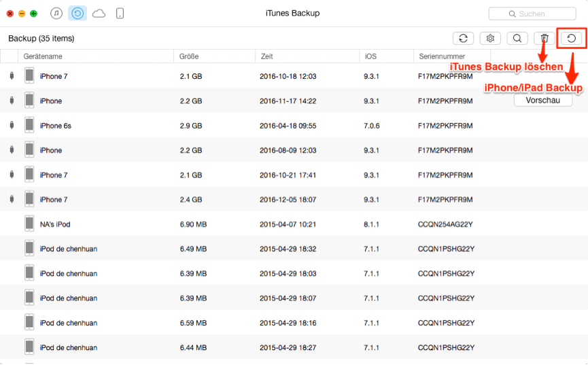This screenshot has height=365, width=588.
Task: Click plug icon beside 2.4 GB iPhone 7
Action: pyautogui.click(x=12, y=199)
